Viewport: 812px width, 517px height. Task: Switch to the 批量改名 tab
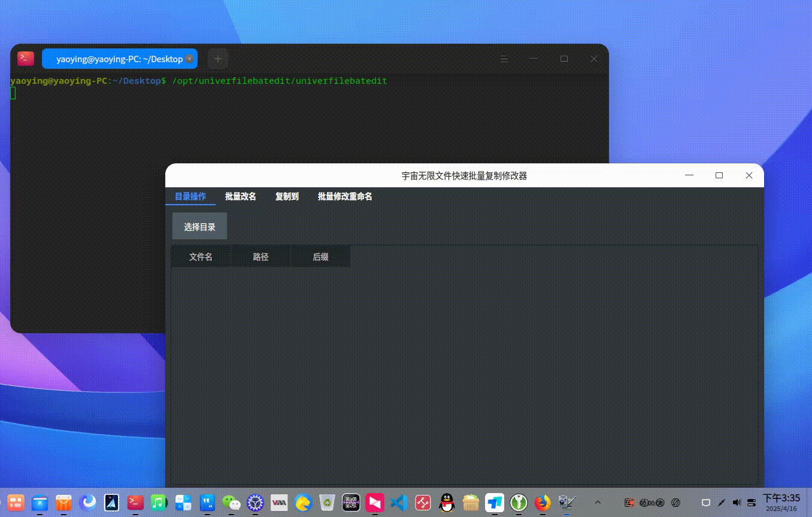tap(241, 196)
